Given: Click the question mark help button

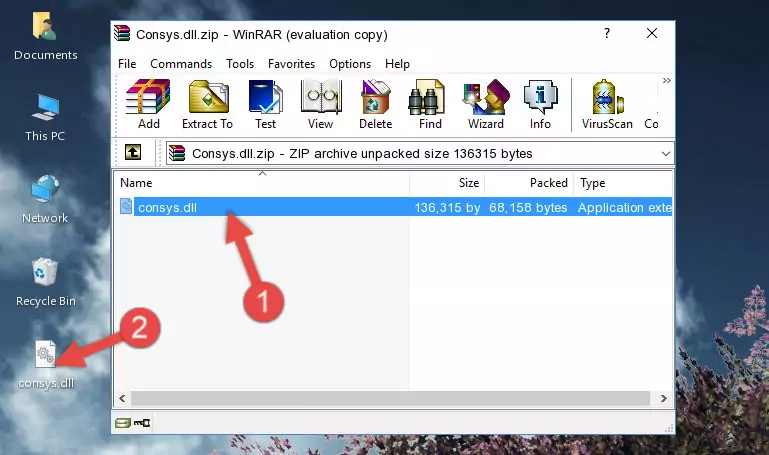Looking at the screenshot, I should 607,33.
